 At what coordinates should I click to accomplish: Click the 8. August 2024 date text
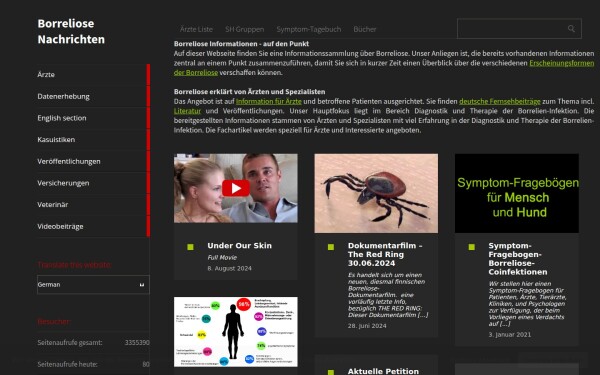coord(230,269)
